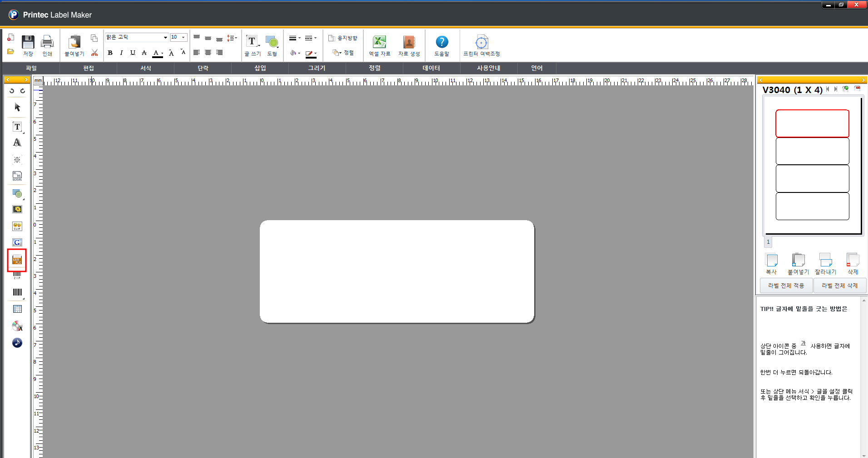
Task: Create a new document with the new-file icon
Action: coord(10,38)
